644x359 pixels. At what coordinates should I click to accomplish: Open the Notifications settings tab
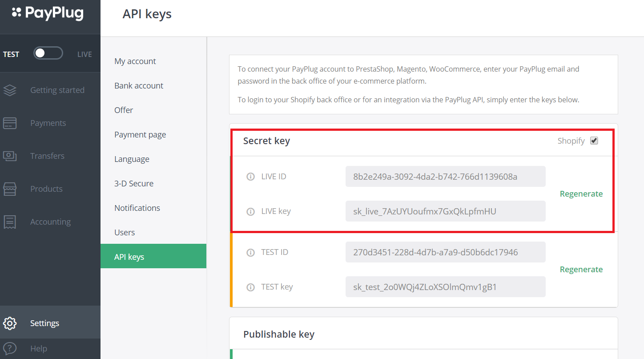(x=153, y=208)
